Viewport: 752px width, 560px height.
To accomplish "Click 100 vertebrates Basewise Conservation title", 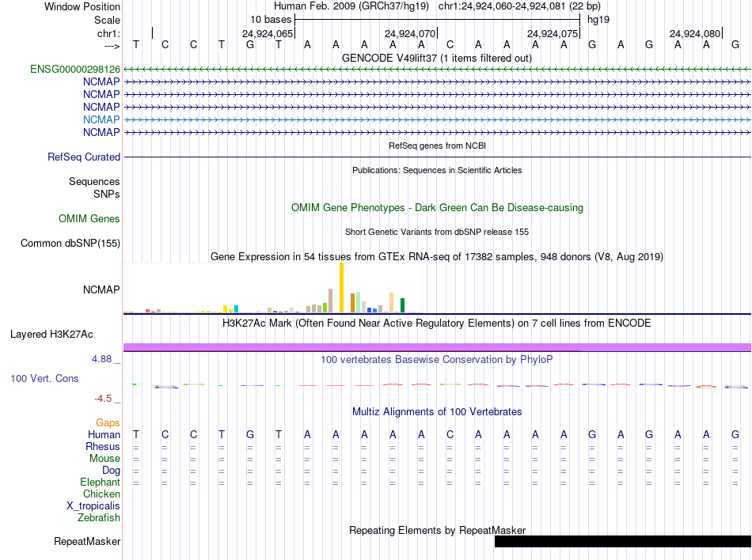I will (437, 360).
